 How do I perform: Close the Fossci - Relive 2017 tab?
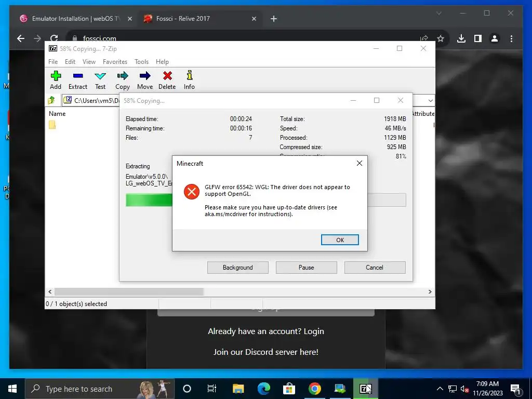coord(254,19)
